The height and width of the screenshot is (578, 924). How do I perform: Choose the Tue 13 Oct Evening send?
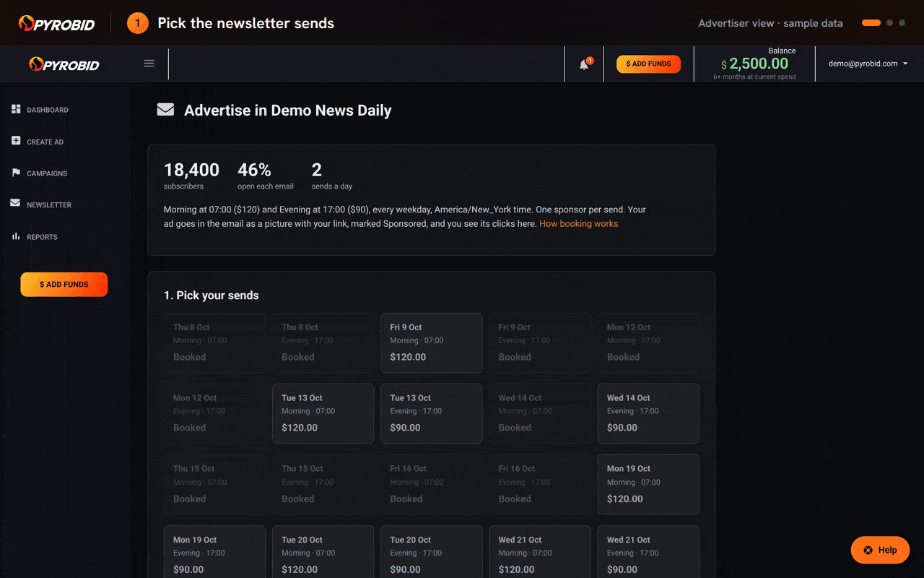(432, 413)
